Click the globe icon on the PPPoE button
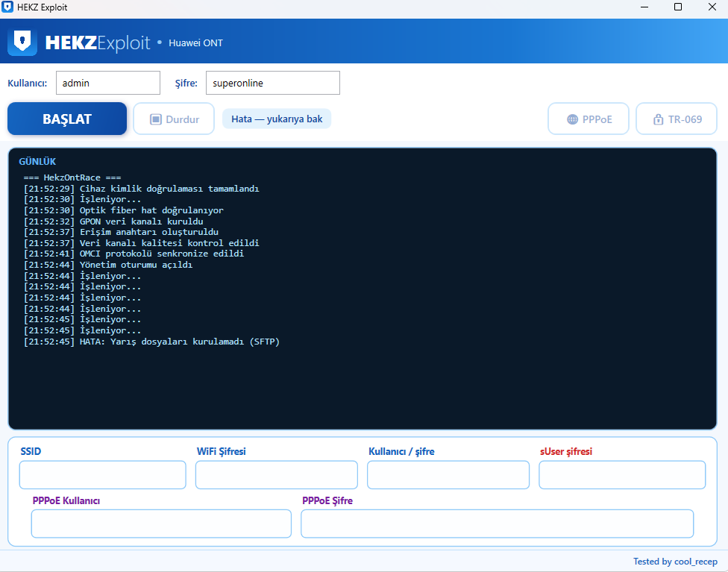Screen dimensions: 728x572 [x=572, y=119]
